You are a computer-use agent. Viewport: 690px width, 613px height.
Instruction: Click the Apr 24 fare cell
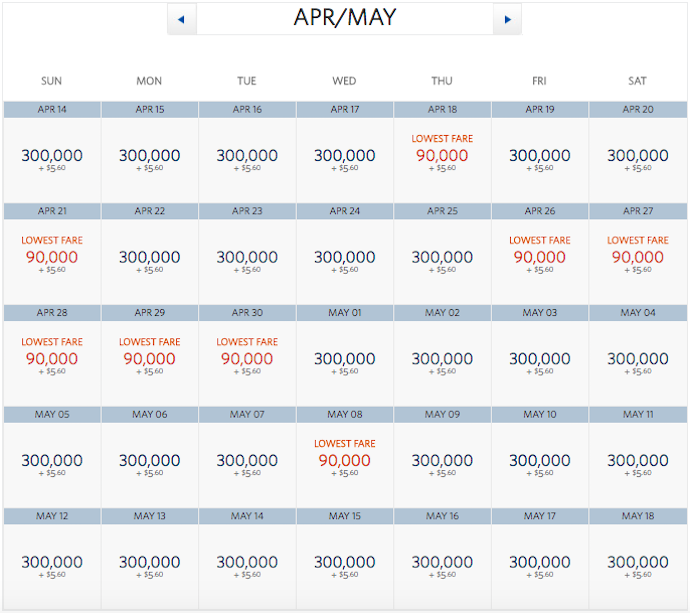tap(345, 258)
